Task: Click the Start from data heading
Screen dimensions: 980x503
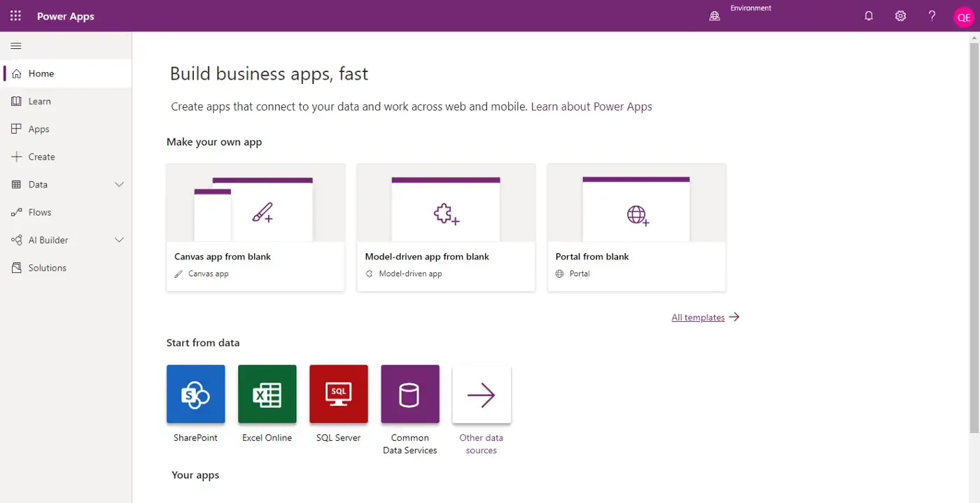Action: click(203, 343)
